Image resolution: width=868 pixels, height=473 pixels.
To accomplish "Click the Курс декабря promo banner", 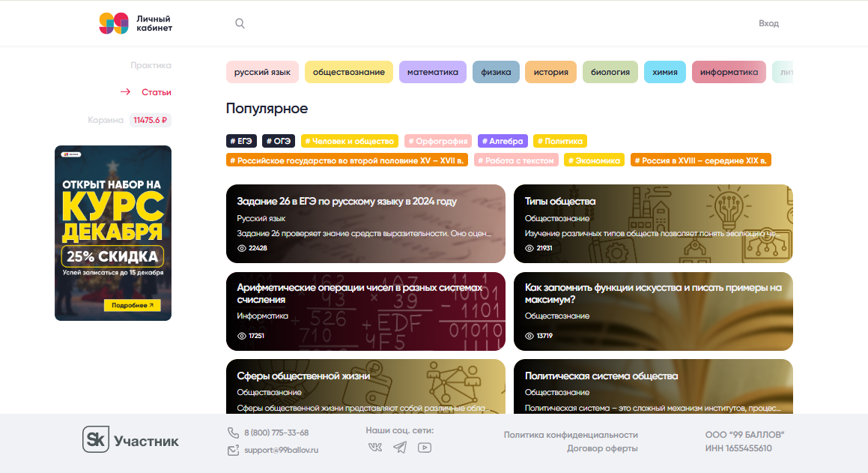I will coord(113,233).
